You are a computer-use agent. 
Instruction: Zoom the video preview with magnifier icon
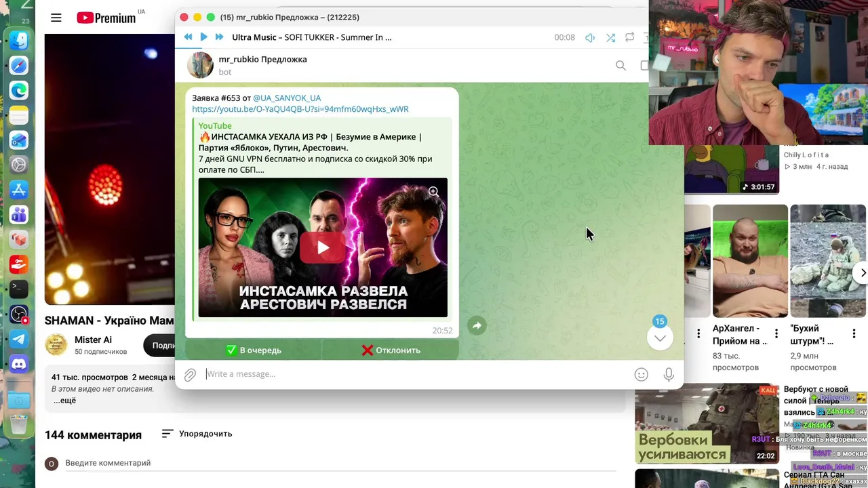[x=433, y=192]
